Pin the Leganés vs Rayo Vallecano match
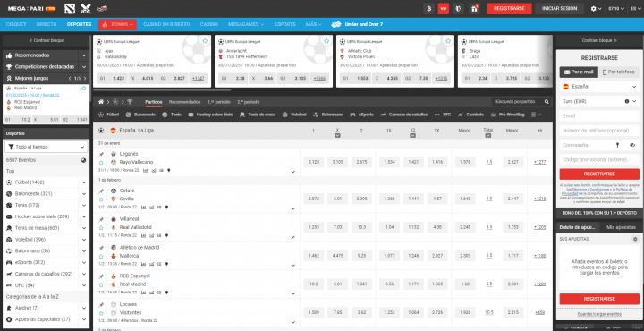644x331 pixels. [x=101, y=155]
